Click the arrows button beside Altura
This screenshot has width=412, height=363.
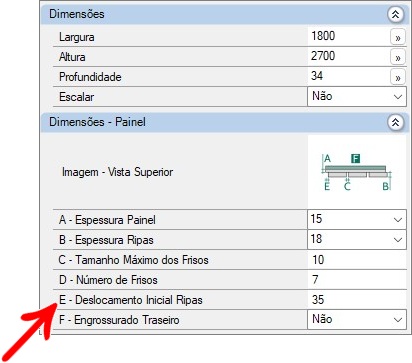pos(398,57)
